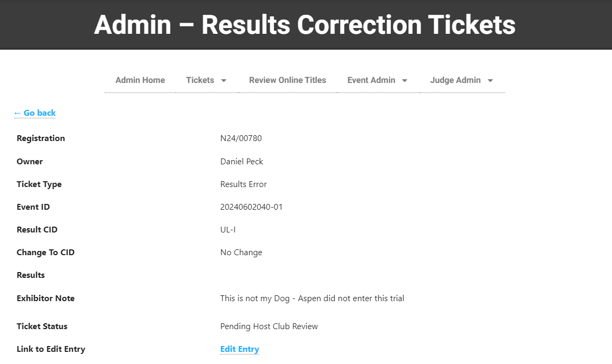Click the Pending Host Club Review status
612x364 pixels.
[x=269, y=326]
